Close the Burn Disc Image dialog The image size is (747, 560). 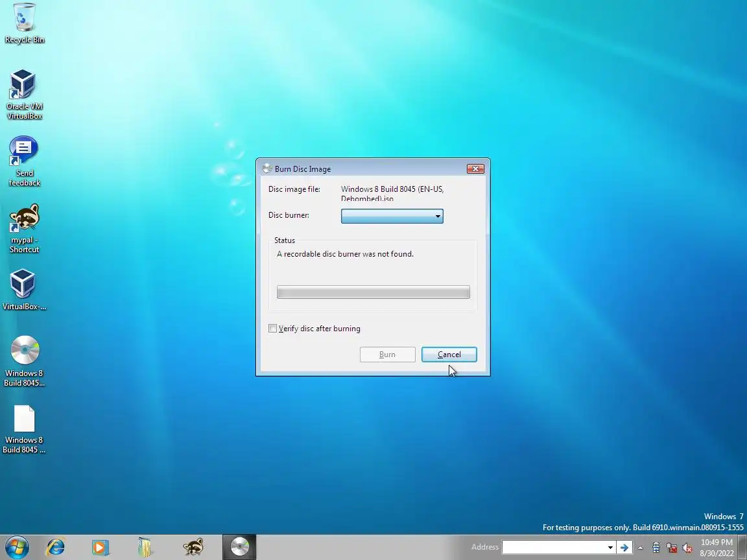pyautogui.click(x=475, y=169)
